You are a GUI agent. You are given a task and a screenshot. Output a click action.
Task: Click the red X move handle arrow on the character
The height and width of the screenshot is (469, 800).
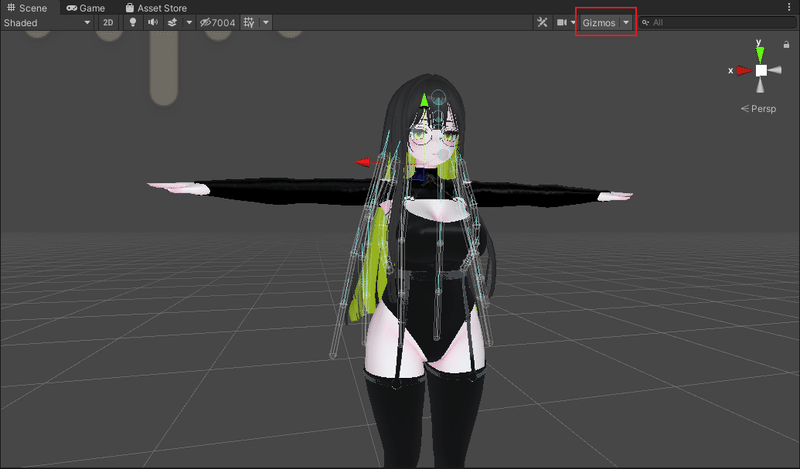[362, 162]
